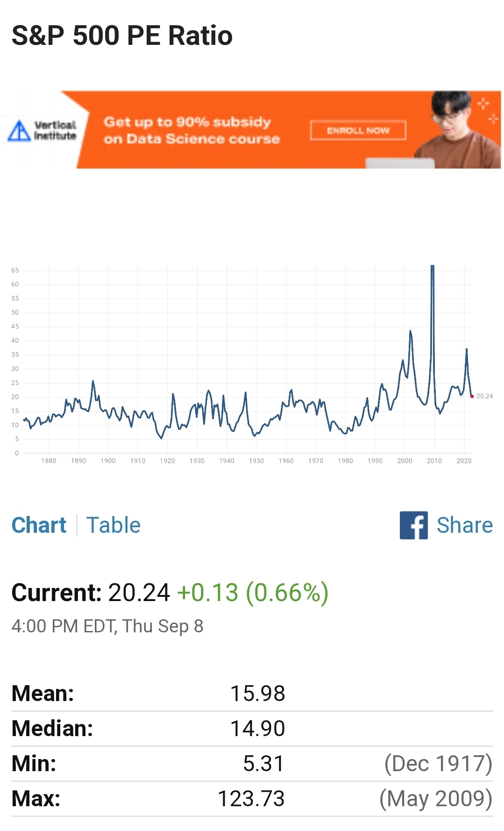
Task: Click the Facebook logo icon
Action: [413, 525]
